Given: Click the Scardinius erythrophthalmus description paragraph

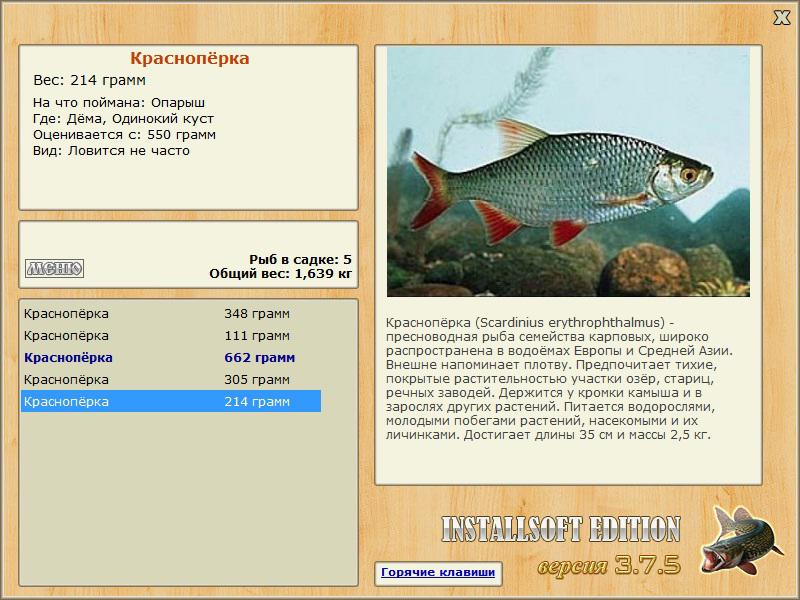Looking at the screenshot, I should (559, 379).
